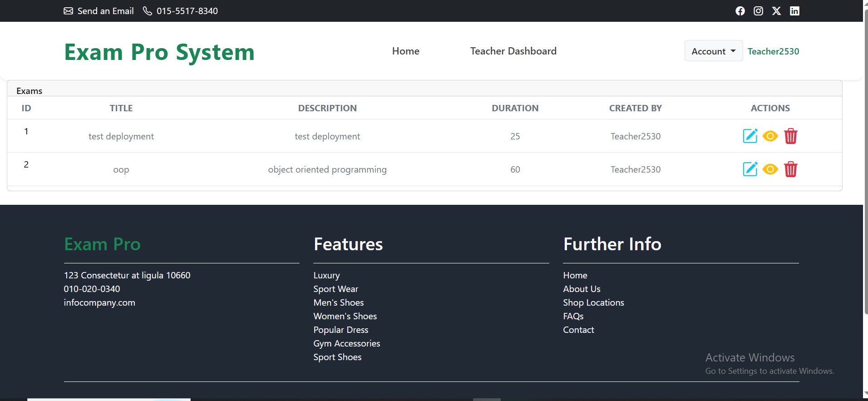
Task: Delete the oop exam
Action: point(790,169)
